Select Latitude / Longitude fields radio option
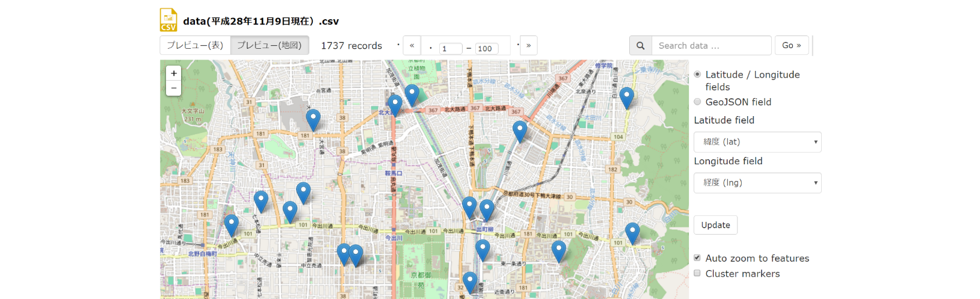The height and width of the screenshot is (299, 980). [697, 75]
